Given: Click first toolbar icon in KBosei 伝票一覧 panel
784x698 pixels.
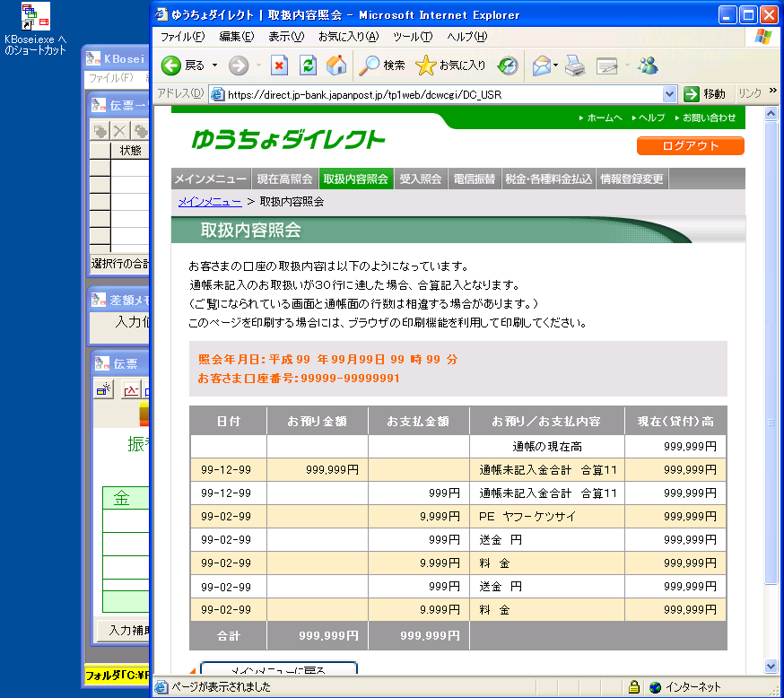Looking at the screenshot, I should (x=100, y=132).
